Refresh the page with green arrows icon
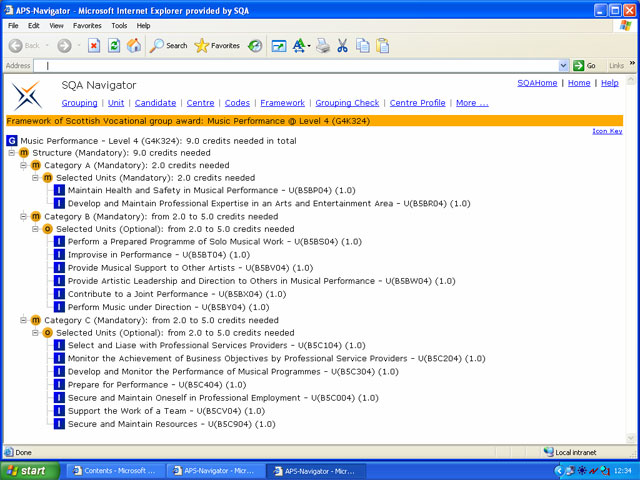640x480 pixels. pyautogui.click(x=114, y=46)
